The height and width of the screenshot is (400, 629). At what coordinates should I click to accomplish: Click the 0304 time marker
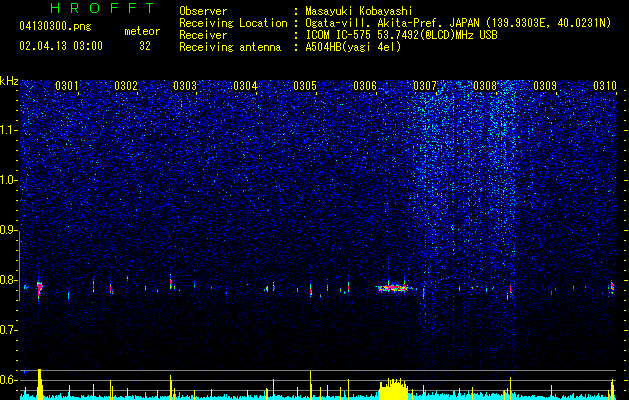(245, 86)
